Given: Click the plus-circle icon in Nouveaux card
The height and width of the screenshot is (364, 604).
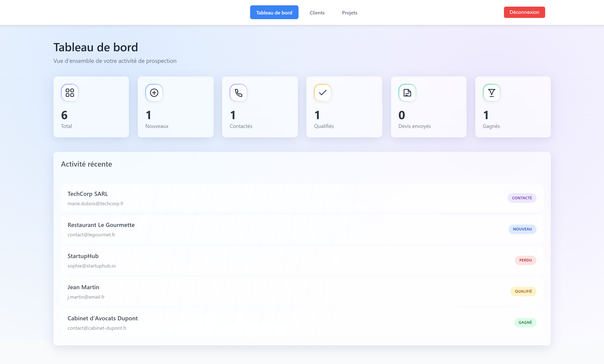Looking at the screenshot, I should click(154, 93).
